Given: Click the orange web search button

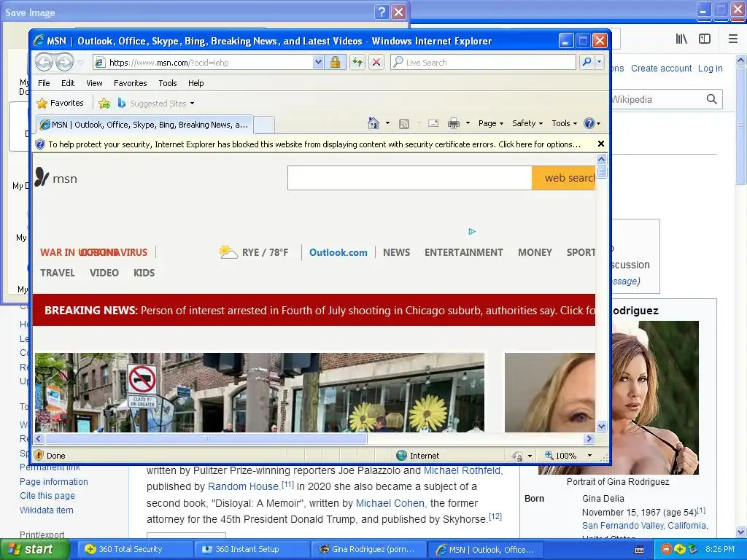Looking at the screenshot, I should click(x=564, y=178).
